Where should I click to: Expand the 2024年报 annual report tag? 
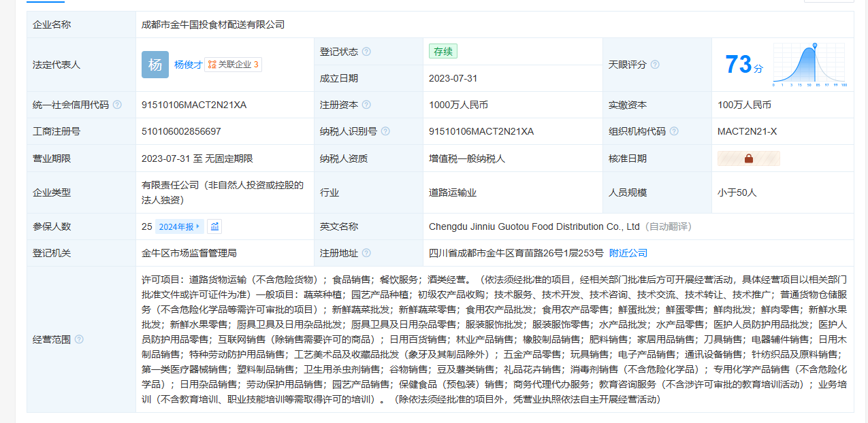pyautogui.click(x=179, y=226)
